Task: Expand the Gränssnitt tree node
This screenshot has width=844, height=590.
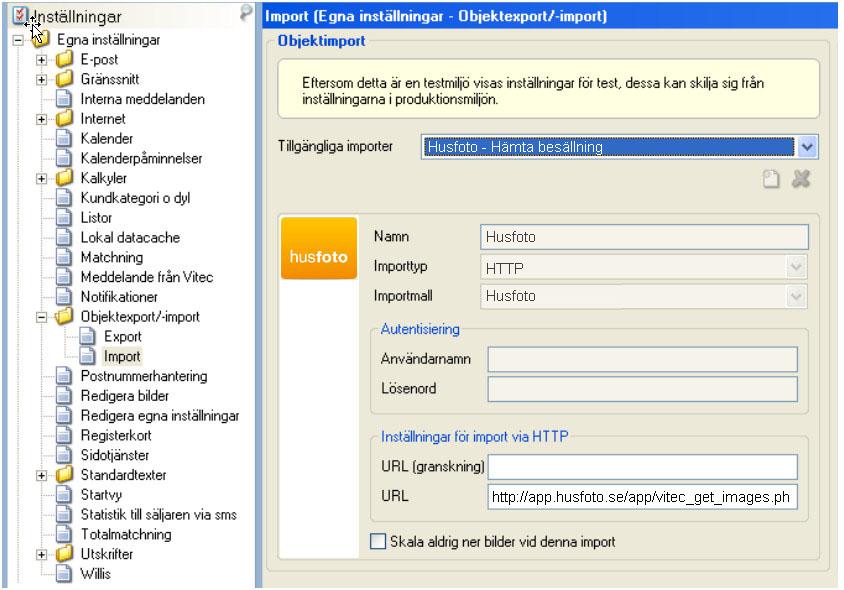Action: (41, 80)
